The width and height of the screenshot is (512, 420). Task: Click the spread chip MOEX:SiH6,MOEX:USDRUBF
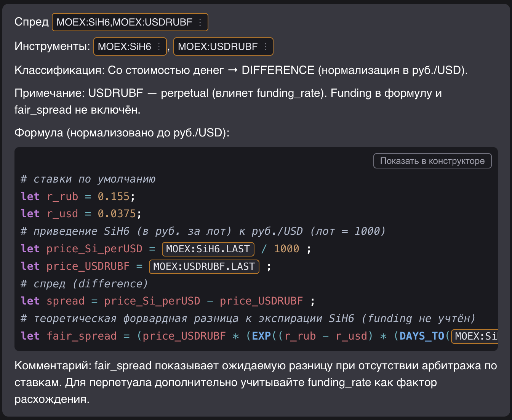click(130, 22)
